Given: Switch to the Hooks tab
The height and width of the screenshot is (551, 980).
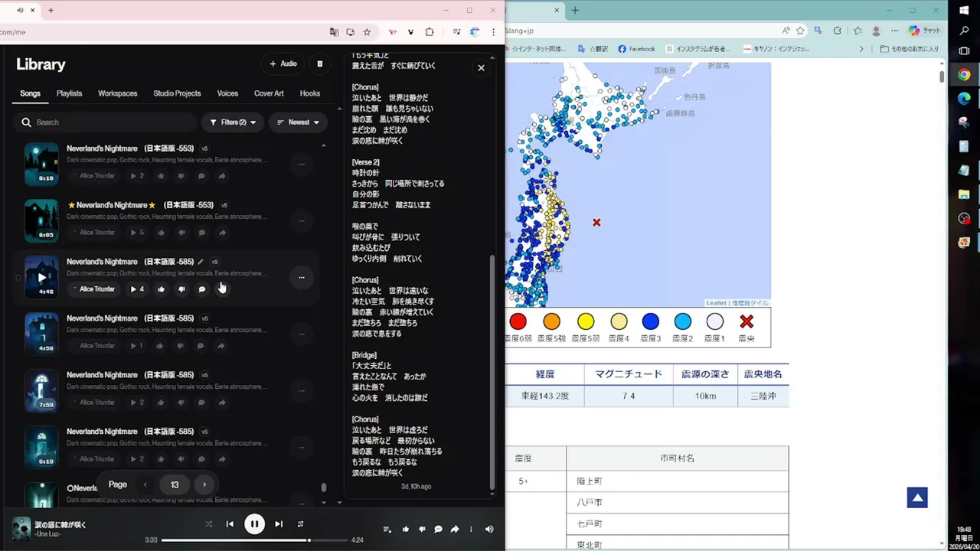Looking at the screenshot, I should (x=310, y=93).
